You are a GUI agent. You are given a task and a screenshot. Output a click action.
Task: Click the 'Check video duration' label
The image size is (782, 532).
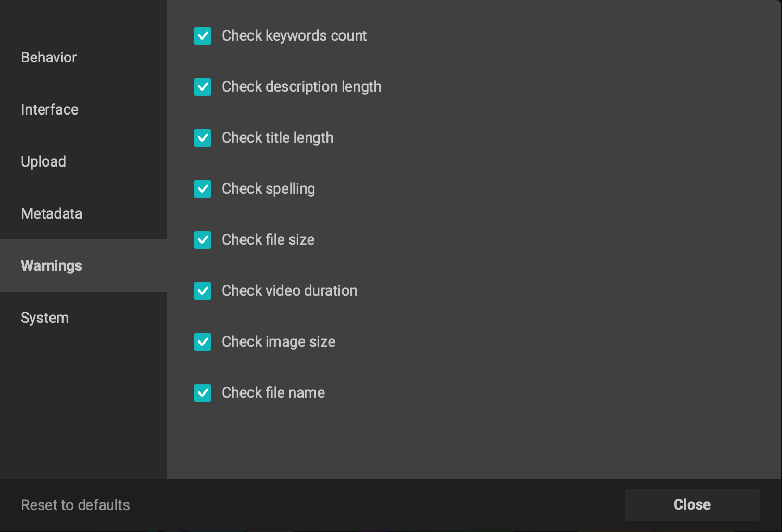289,291
